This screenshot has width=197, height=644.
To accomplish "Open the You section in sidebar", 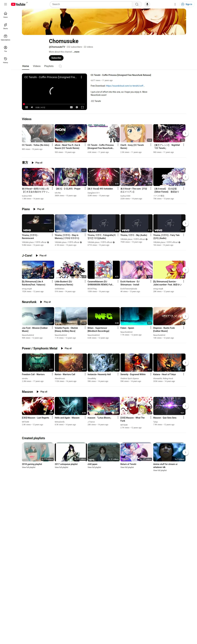I will pyautogui.click(x=6, y=49).
